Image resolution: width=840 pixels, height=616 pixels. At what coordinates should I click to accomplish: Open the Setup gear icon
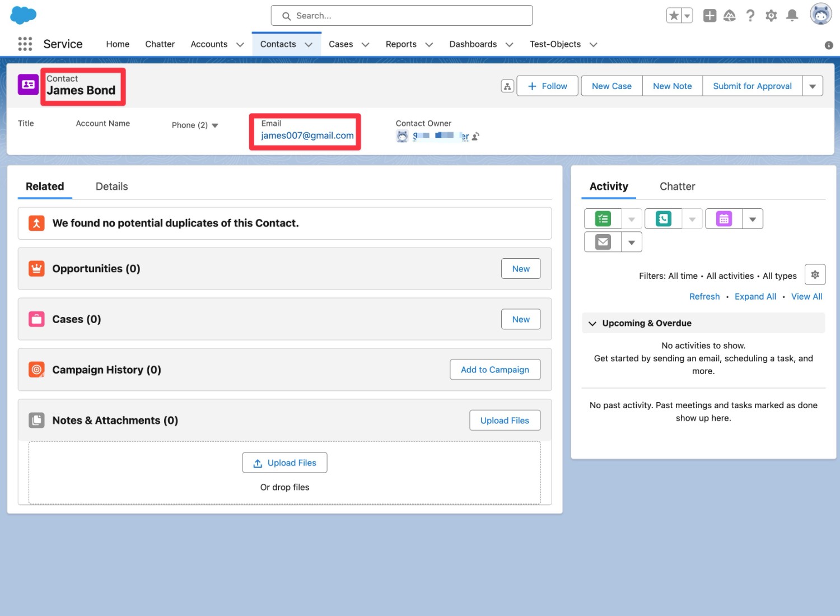pos(771,16)
